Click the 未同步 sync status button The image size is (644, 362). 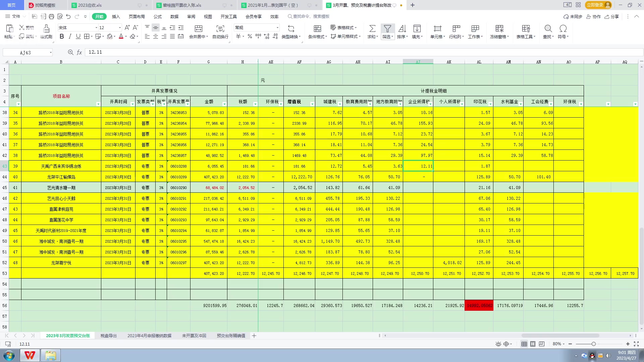coord(573,16)
